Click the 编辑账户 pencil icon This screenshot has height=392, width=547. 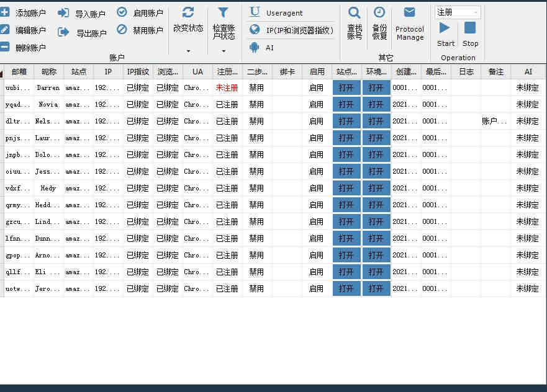tap(4, 30)
